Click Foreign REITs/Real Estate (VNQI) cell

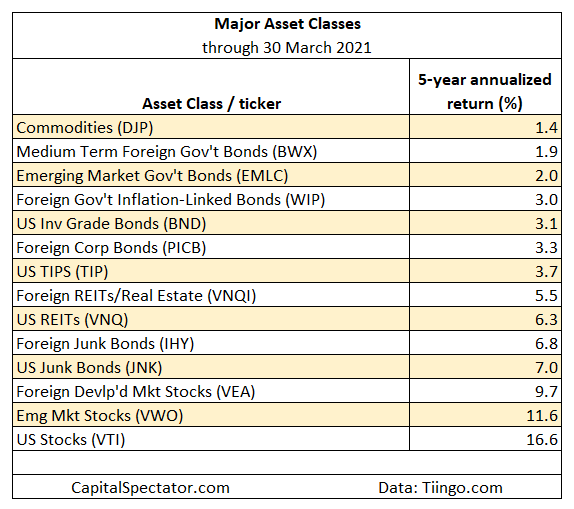point(211,295)
